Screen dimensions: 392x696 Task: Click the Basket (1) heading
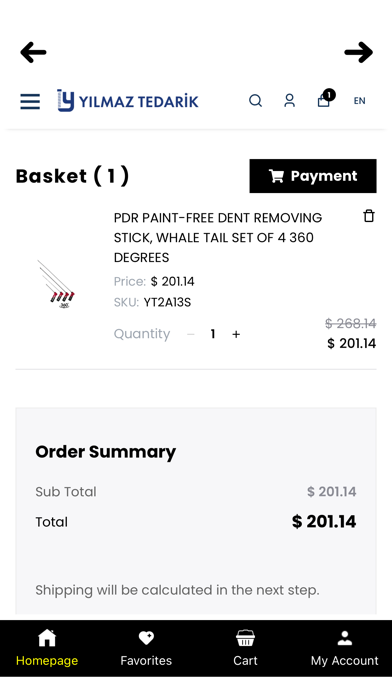72,176
